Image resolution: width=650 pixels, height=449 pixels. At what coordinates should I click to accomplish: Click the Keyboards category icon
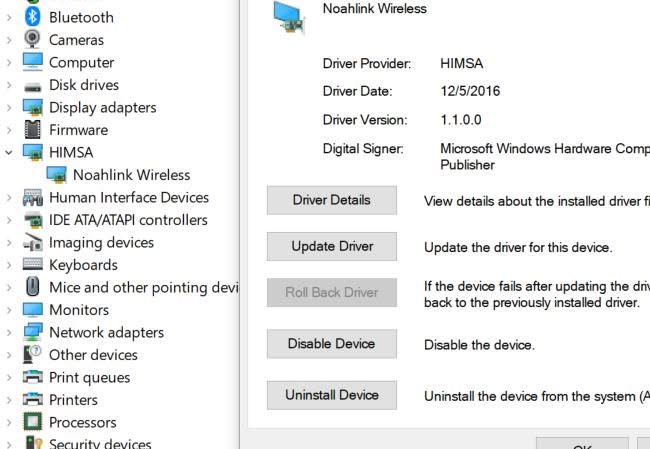pyautogui.click(x=33, y=265)
